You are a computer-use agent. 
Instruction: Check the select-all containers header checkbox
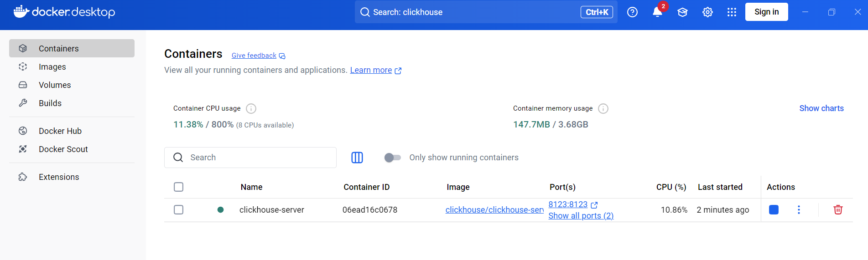coord(179,187)
